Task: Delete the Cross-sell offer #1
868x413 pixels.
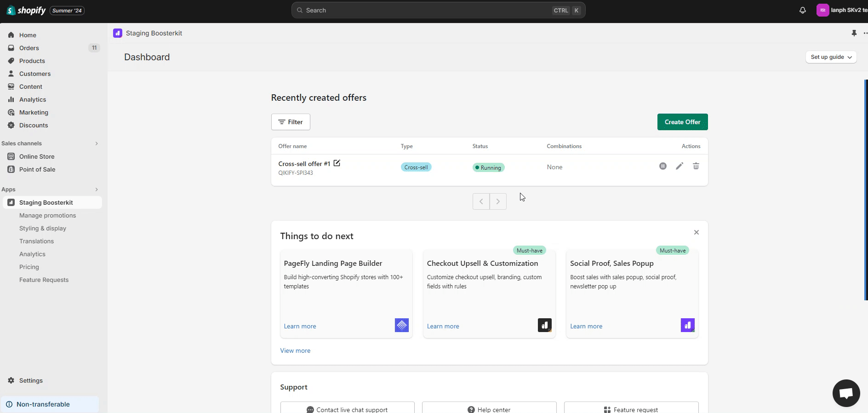Action: tap(696, 166)
